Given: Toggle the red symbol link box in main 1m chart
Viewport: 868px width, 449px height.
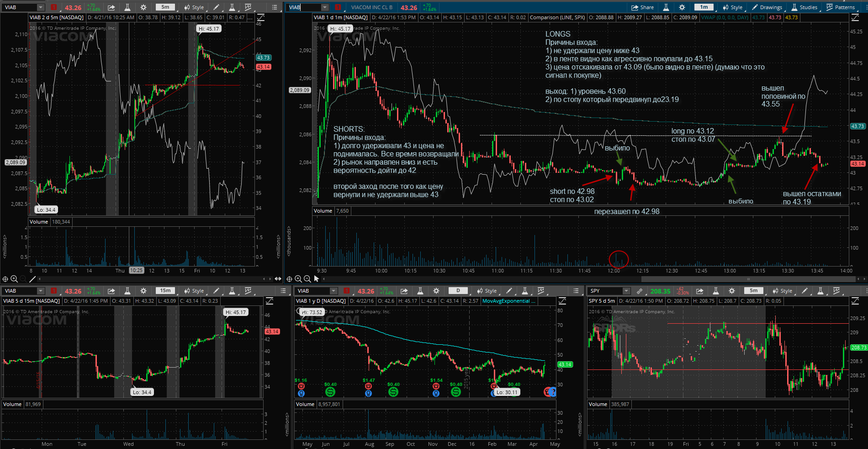Looking at the screenshot, I should 338,7.
